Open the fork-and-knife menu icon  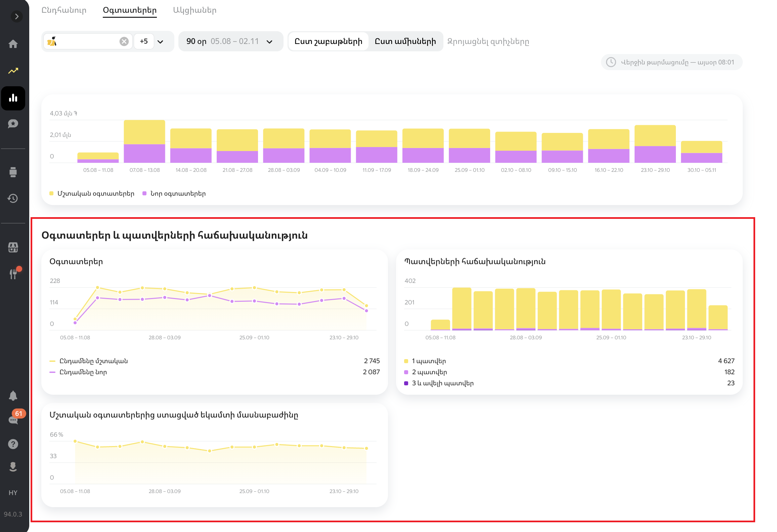click(x=13, y=274)
